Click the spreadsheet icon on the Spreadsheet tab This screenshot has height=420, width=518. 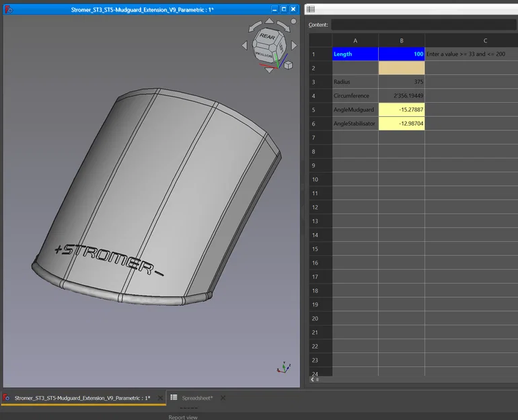(174, 397)
